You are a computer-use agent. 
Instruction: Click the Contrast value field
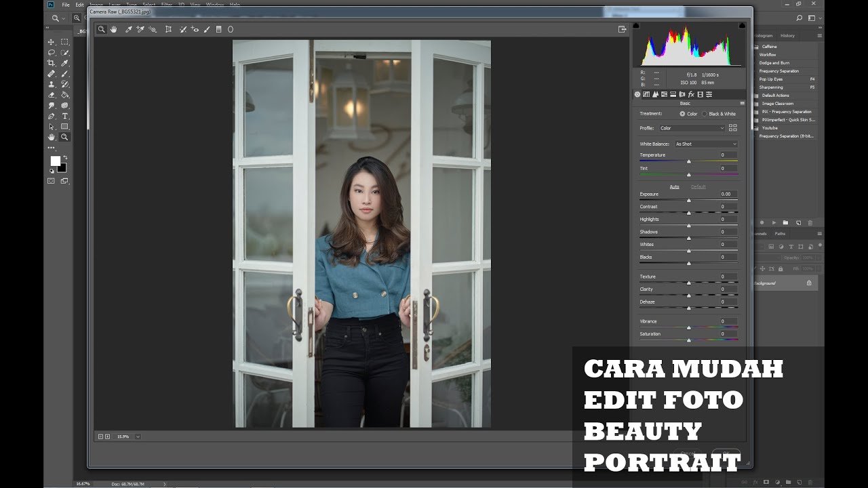click(729, 207)
